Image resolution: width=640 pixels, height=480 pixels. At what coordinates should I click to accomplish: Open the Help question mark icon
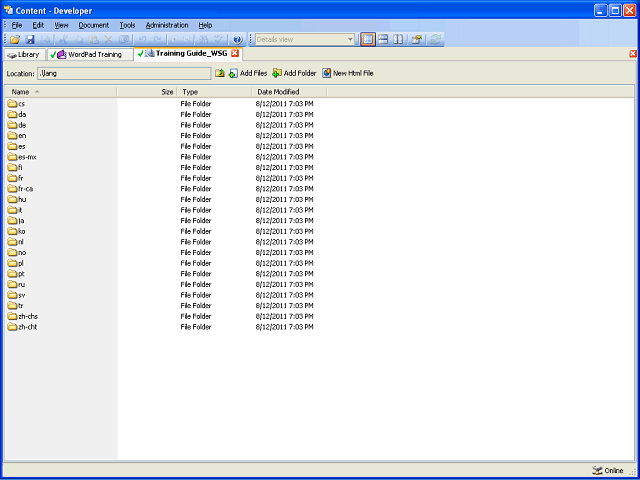238,40
